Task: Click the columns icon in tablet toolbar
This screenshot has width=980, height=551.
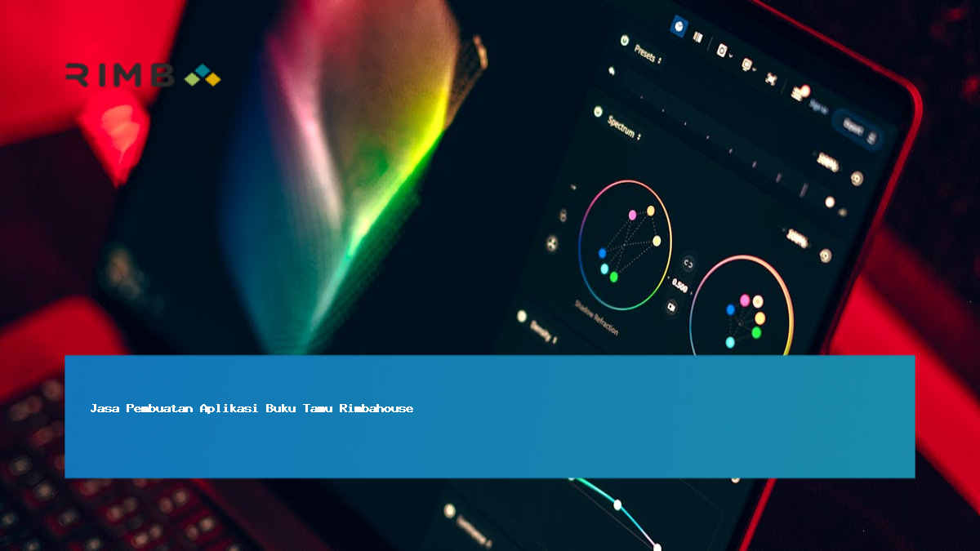Action: coord(698,38)
